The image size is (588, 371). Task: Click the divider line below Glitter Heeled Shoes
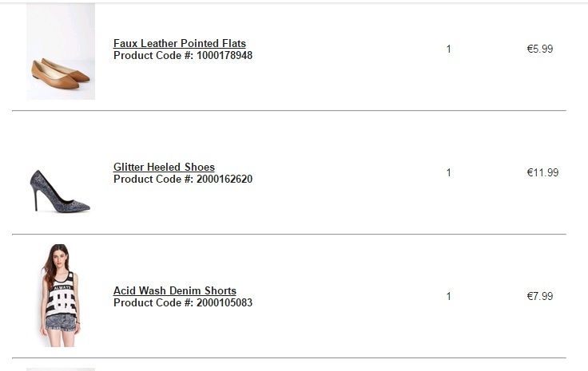289,234
